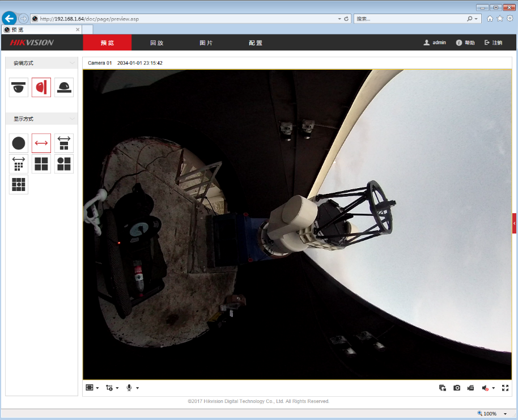518x420 pixels.
Task: Select the table mount installation icon
Action: point(64,87)
